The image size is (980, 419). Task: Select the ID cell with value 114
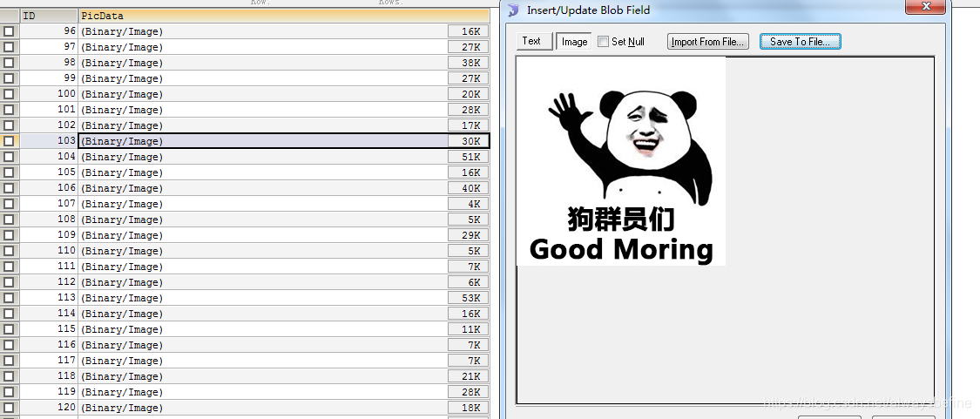click(49, 314)
